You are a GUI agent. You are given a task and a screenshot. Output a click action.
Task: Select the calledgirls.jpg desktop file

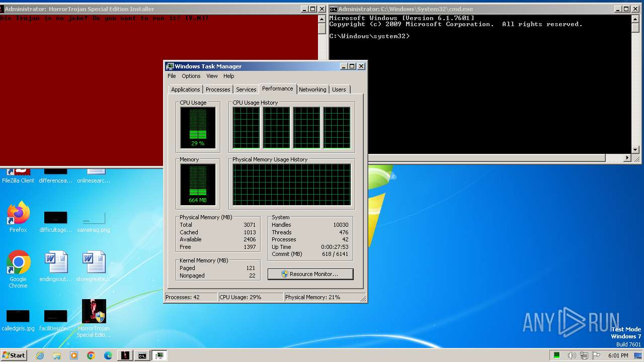click(18, 321)
